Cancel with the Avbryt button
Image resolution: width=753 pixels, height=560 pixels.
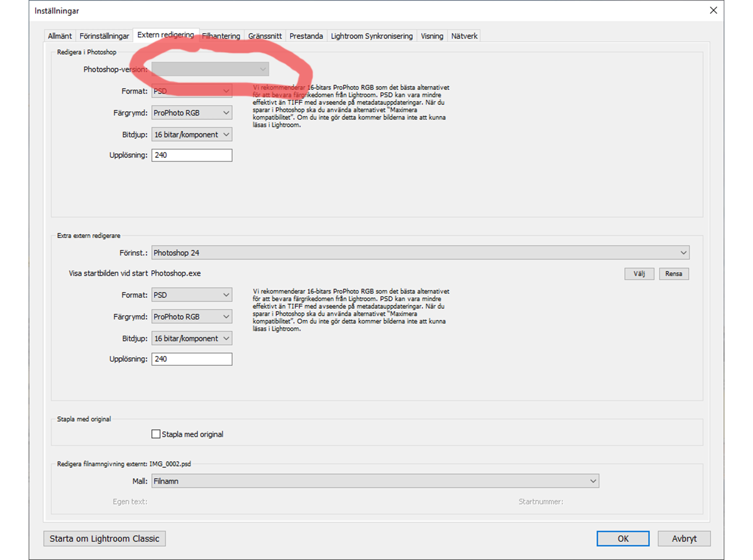click(x=684, y=539)
